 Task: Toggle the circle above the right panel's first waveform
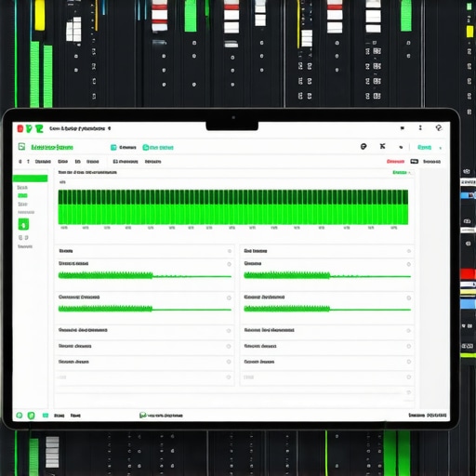pyautogui.click(x=409, y=264)
